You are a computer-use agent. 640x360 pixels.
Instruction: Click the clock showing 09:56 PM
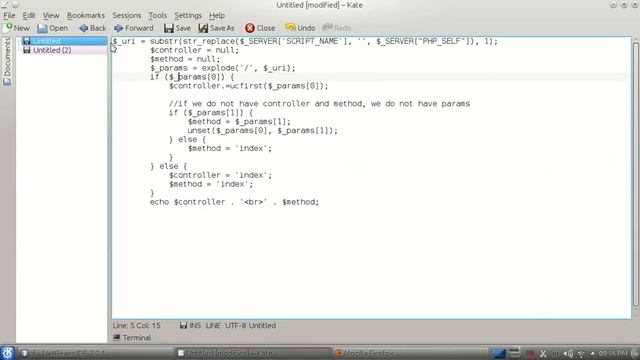click(x=613, y=353)
